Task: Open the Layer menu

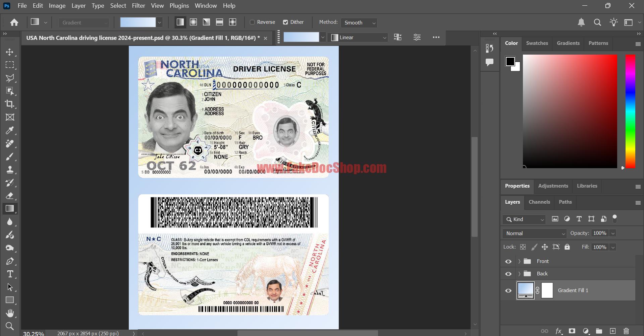Action: click(x=78, y=6)
